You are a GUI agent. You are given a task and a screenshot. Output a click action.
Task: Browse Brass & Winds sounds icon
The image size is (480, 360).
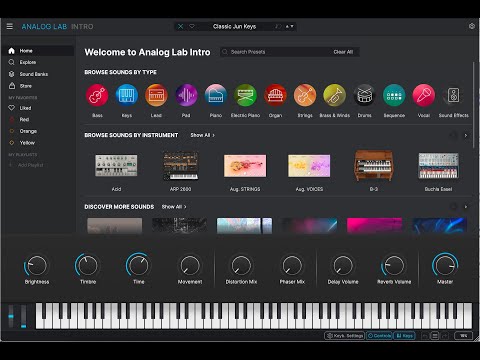(334, 95)
